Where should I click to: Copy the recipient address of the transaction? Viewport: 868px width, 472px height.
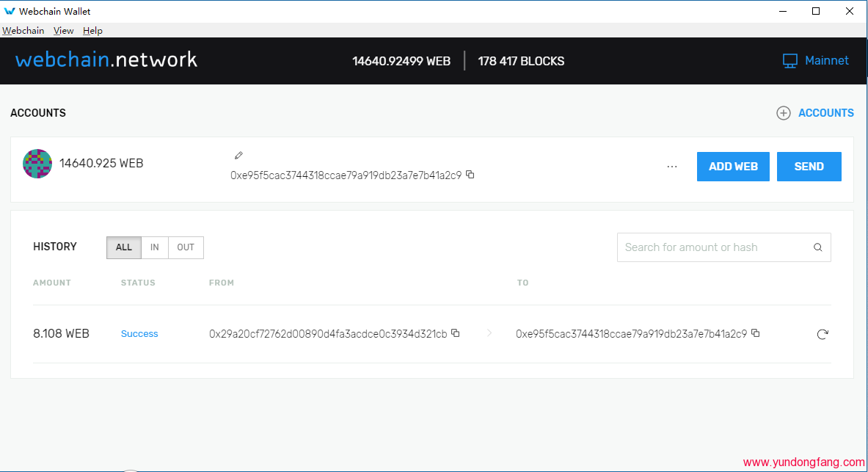[756, 333]
